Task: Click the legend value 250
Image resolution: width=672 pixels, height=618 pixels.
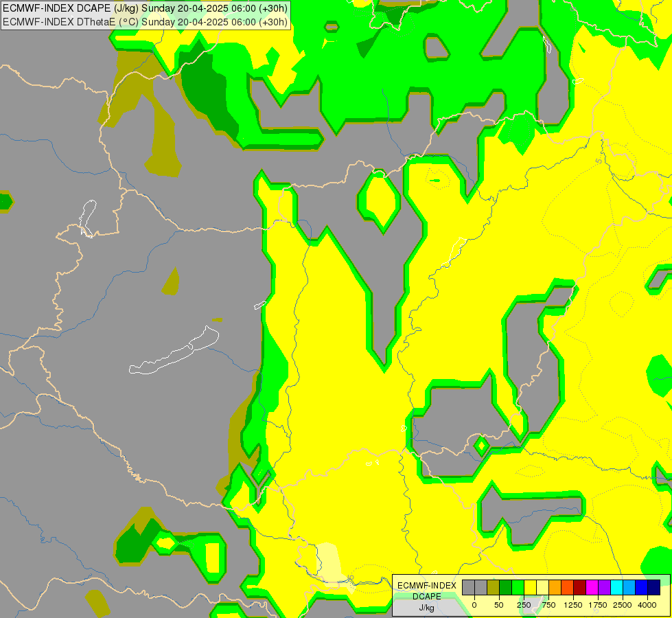Action: 524,605
